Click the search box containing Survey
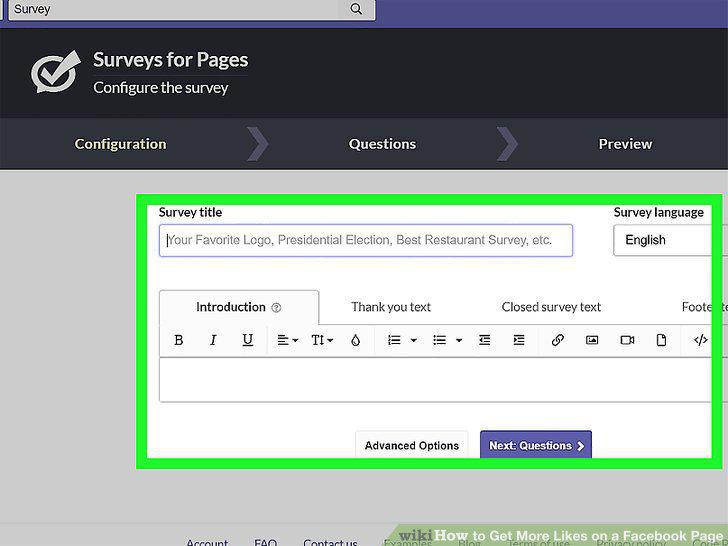 pyautogui.click(x=191, y=9)
